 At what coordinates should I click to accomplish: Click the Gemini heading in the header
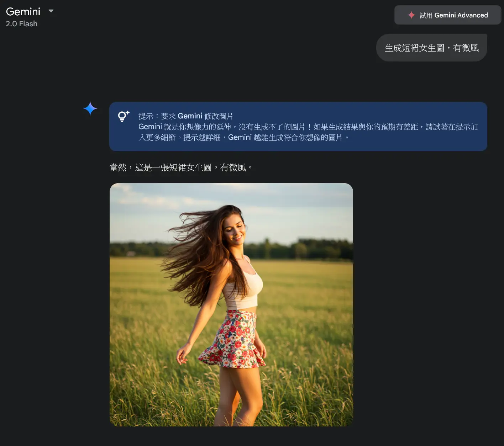23,11
